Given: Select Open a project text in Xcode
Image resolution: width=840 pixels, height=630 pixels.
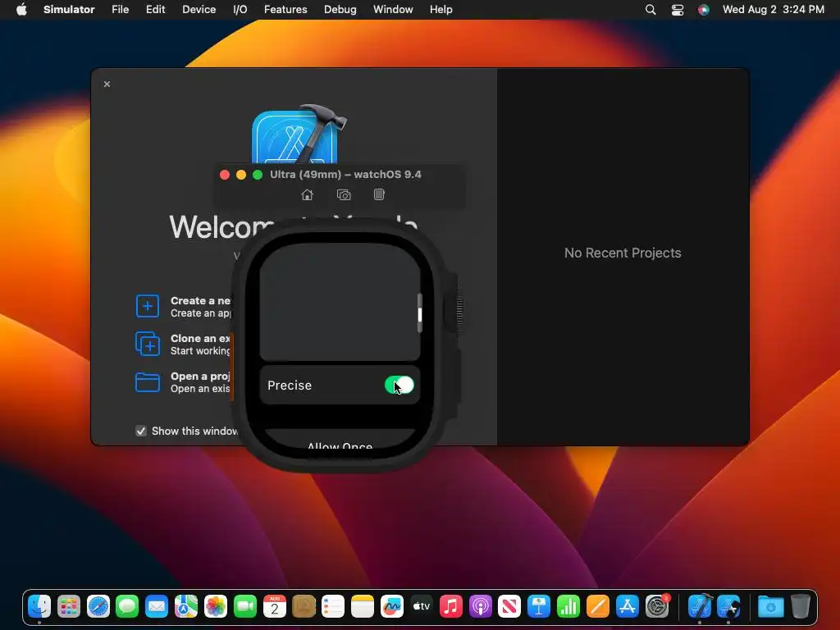Looking at the screenshot, I should pos(200,377).
